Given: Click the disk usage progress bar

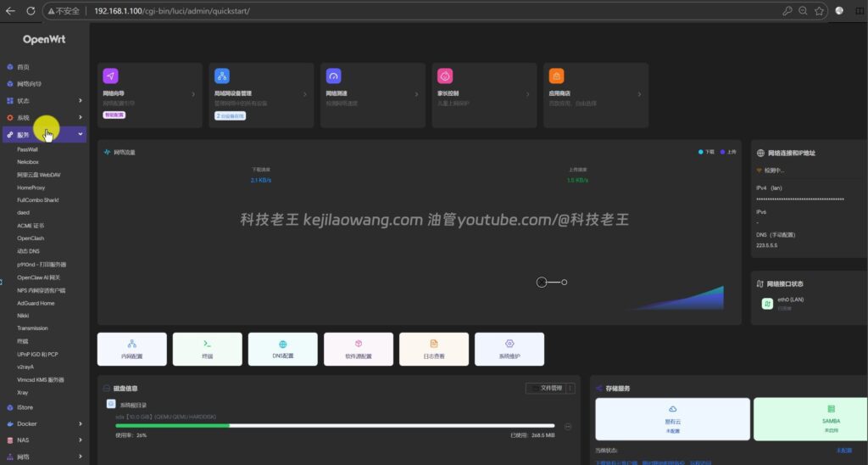Looking at the screenshot, I should (335, 426).
